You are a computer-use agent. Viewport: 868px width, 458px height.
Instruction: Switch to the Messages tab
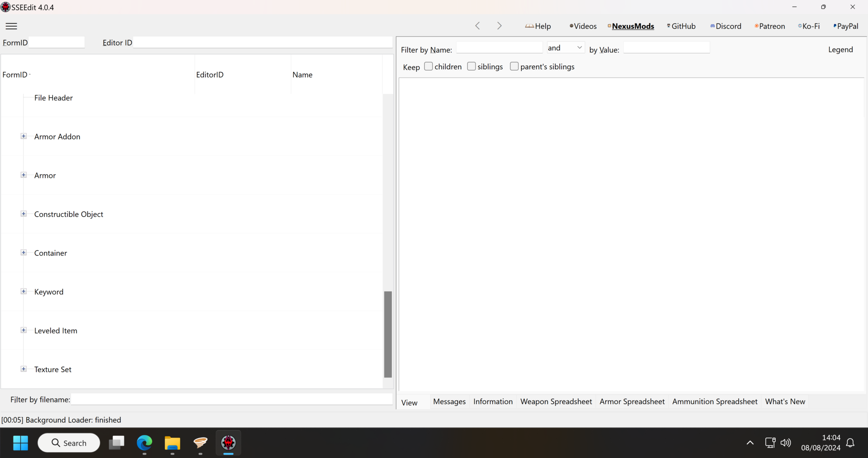click(x=449, y=401)
